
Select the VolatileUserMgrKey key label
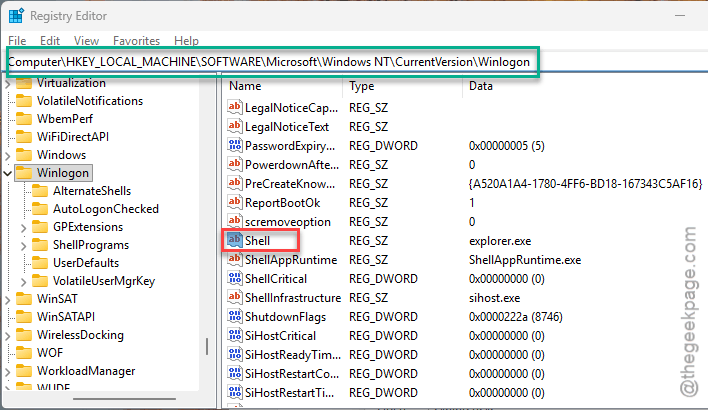click(104, 281)
